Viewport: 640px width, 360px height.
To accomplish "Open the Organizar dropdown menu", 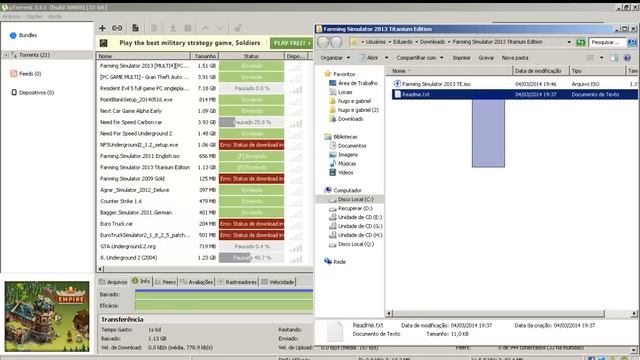I will (x=335, y=58).
